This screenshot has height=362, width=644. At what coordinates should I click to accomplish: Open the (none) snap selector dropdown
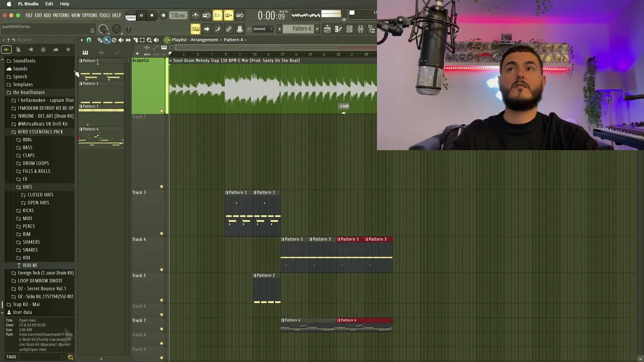point(263,29)
